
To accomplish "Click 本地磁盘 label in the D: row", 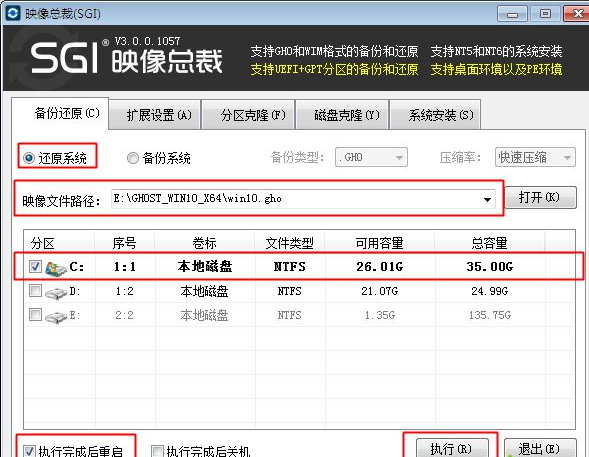I will tap(204, 291).
